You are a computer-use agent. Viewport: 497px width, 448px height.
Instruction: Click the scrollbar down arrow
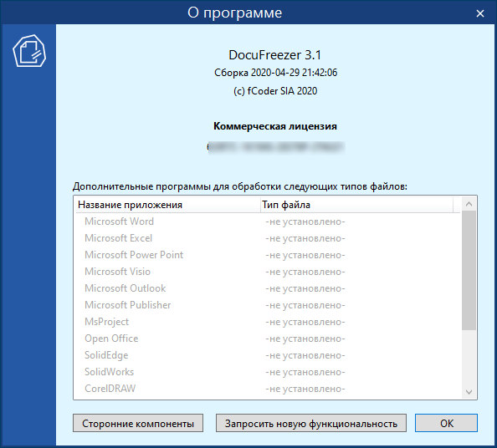[x=469, y=392]
